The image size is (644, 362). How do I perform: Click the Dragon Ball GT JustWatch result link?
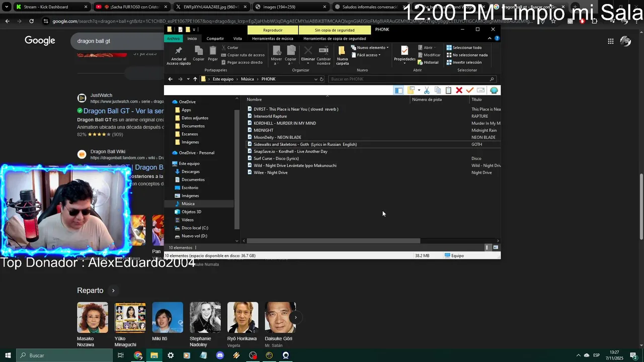point(123,111)
